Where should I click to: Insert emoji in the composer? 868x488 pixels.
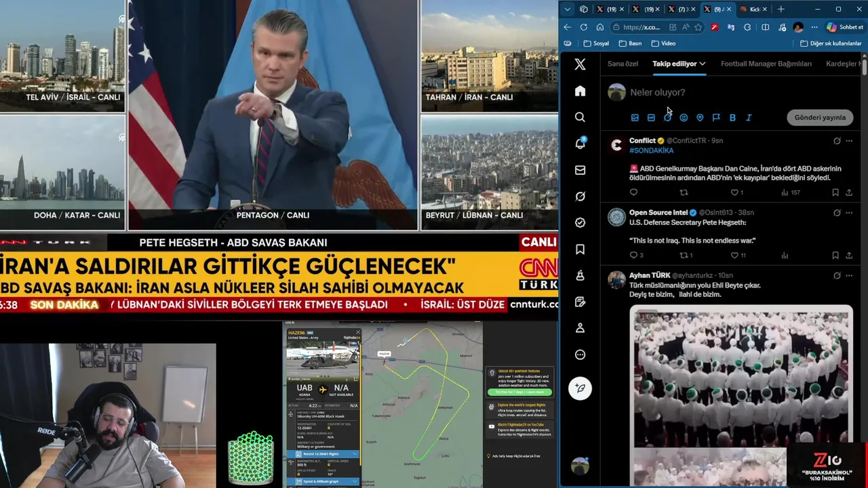(684, 117)
